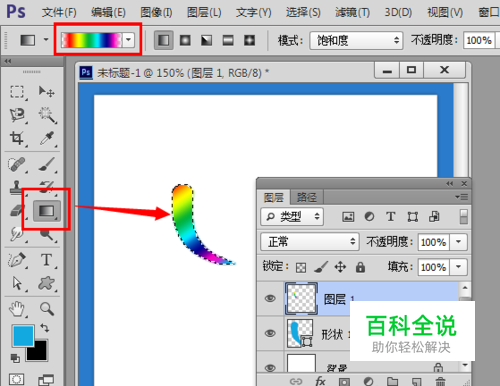Lock image pixels brush icon

321,267
